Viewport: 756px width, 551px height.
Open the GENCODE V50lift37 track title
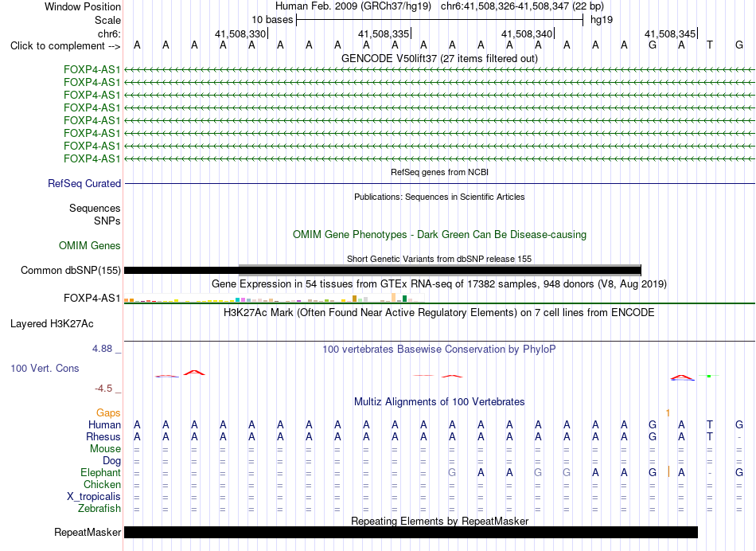click(439, 58)
